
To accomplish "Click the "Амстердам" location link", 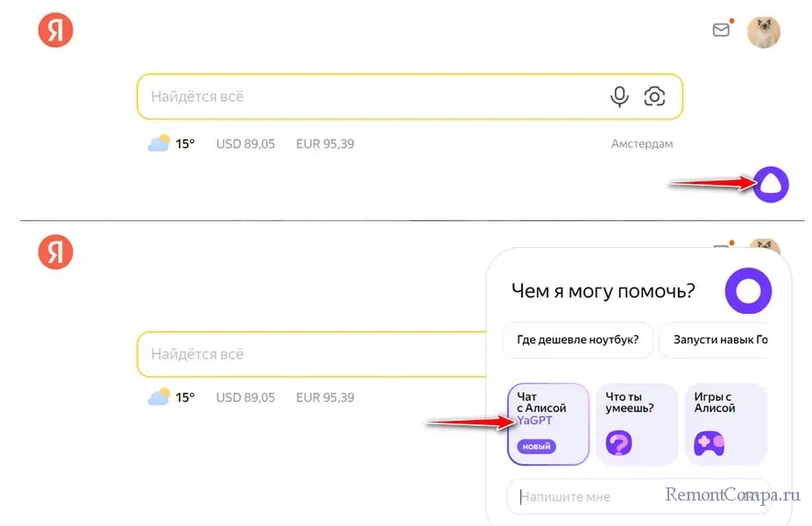I will tap(641, 144).
